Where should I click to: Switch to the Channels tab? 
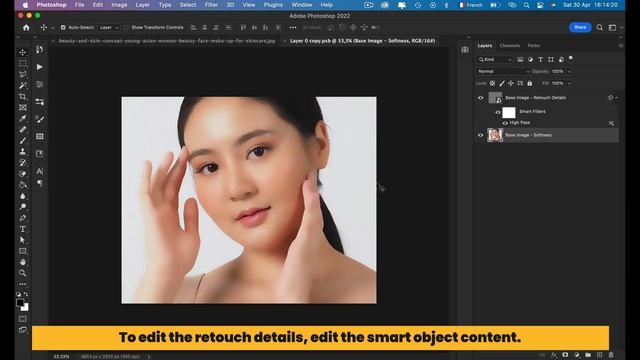click(510, 46)
